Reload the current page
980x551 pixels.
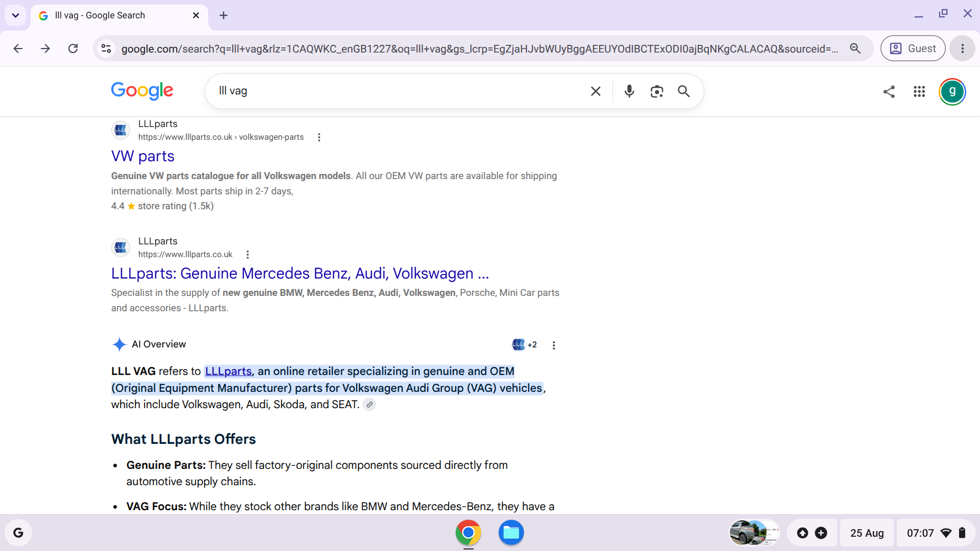click(73, 48)
